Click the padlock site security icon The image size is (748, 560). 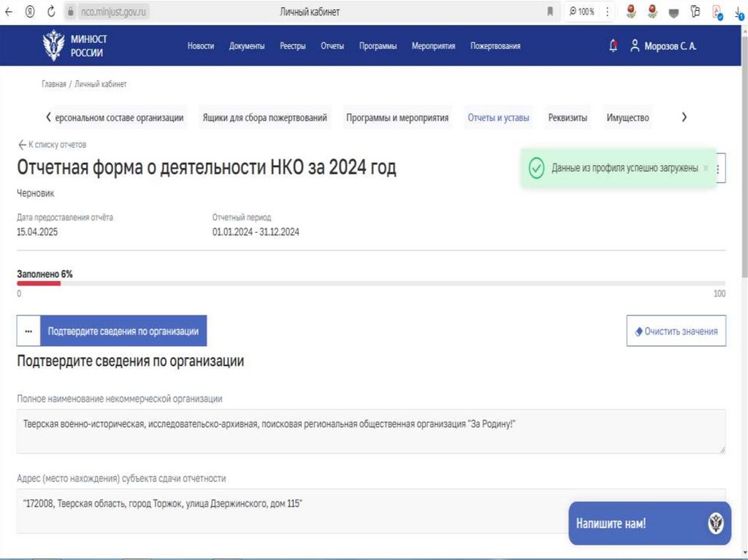71,12
